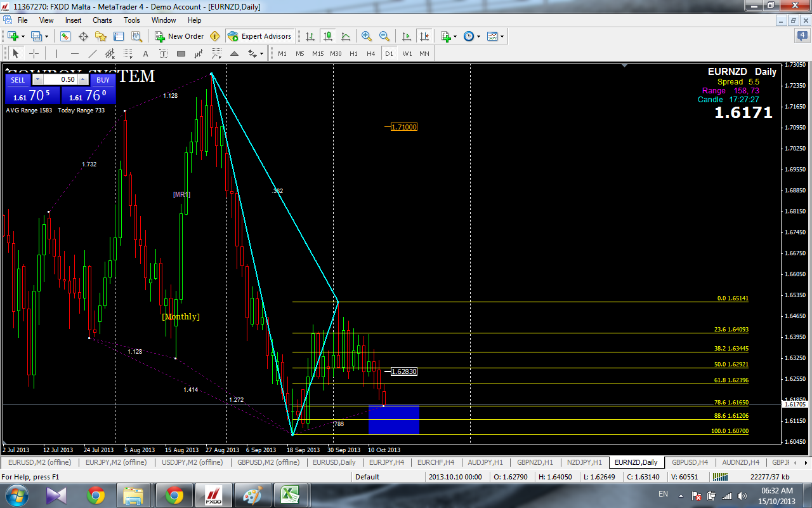
Task: Switch to the EURUSD,Daily chart tab
Action: (x=334, y=462)
